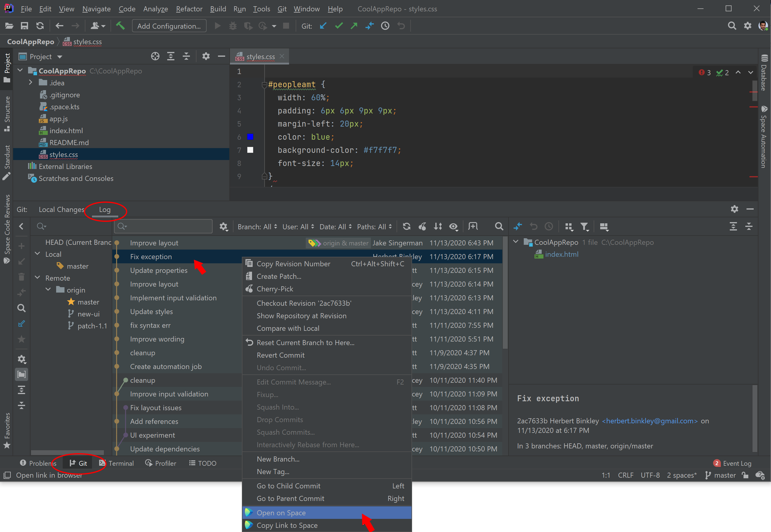The image size is (771, 532).
Task: Toggle the Git Log tab view
Action: click(104, 209)
